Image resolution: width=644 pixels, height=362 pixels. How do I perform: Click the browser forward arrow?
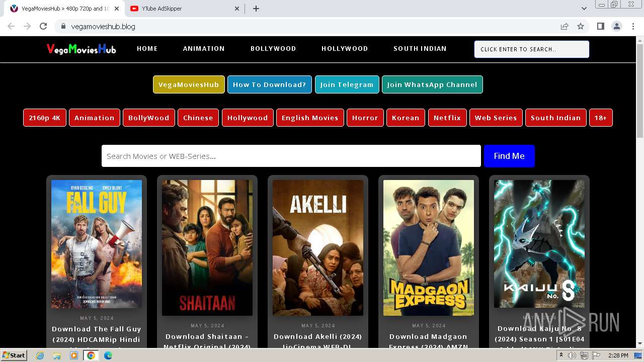(x=27, y=26)
